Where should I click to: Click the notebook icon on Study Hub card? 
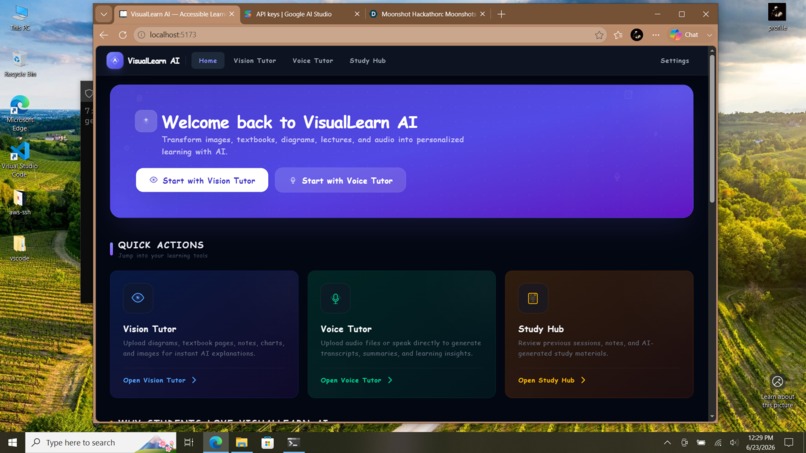533,298
